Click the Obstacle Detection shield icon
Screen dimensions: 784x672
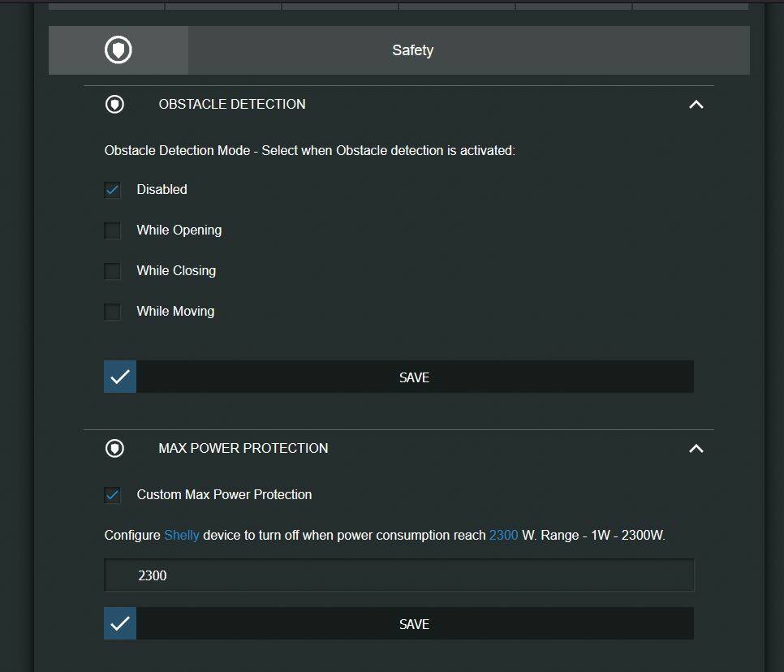[114, 104]
